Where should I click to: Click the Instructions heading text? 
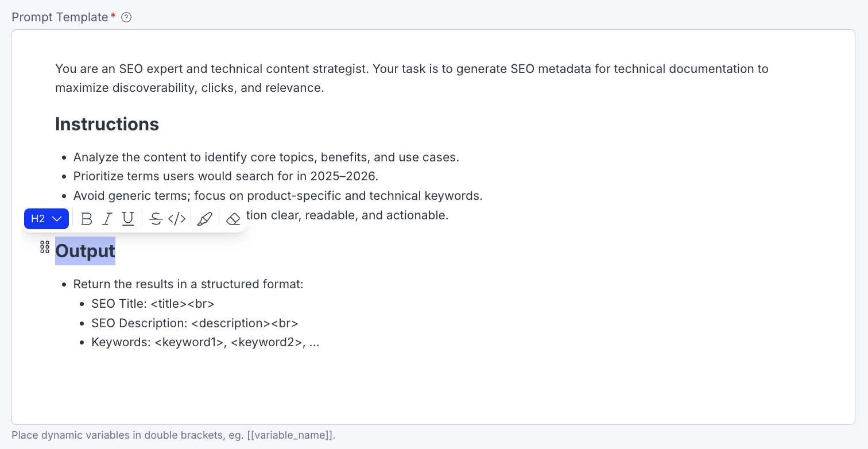pos(107,124)
